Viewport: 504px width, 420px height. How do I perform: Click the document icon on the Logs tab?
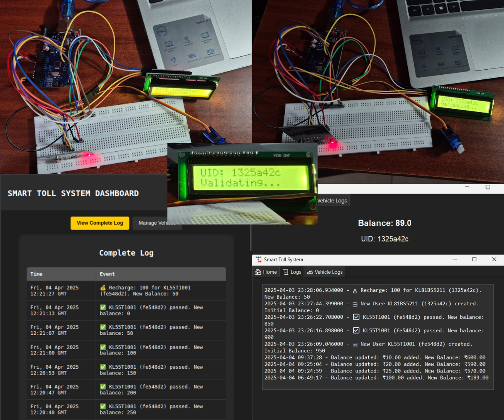click(286, 272)
